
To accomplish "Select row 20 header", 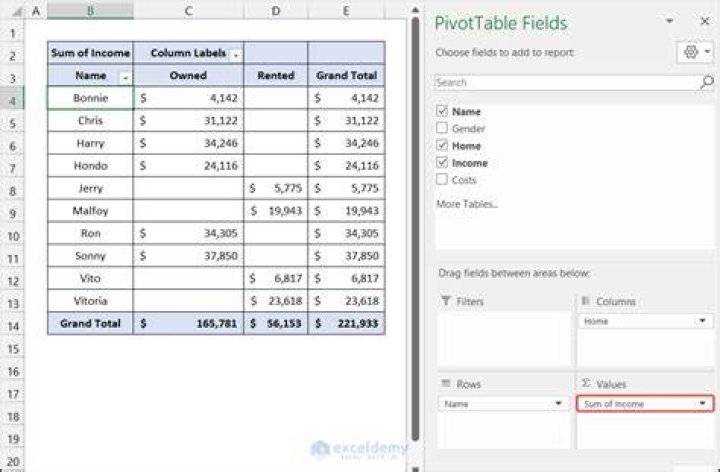I will (12, 461).
